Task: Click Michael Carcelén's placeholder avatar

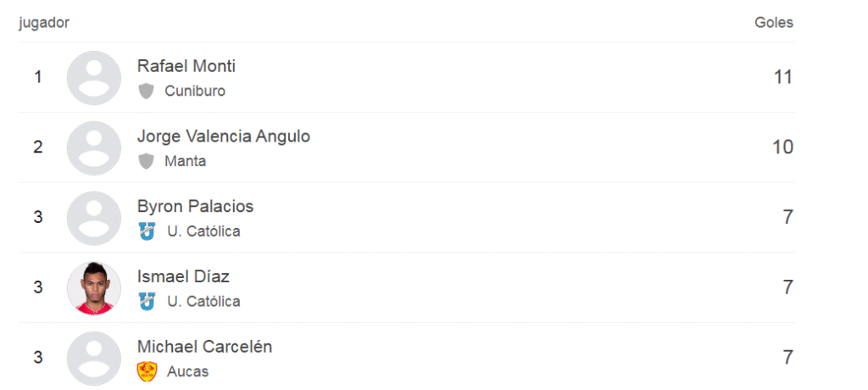Action: pyautogui.click(x=94, y=359)
